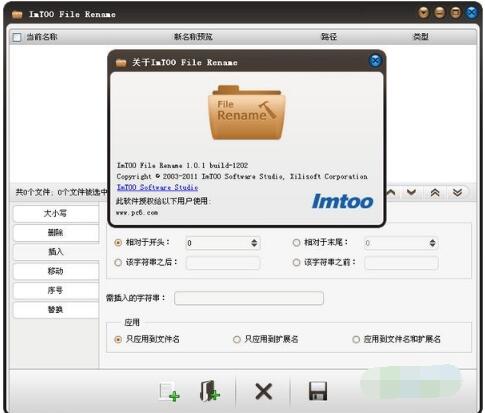This screenshot has height=413, width=485.
Task: Open the 序号 tab
Action: 56,290
